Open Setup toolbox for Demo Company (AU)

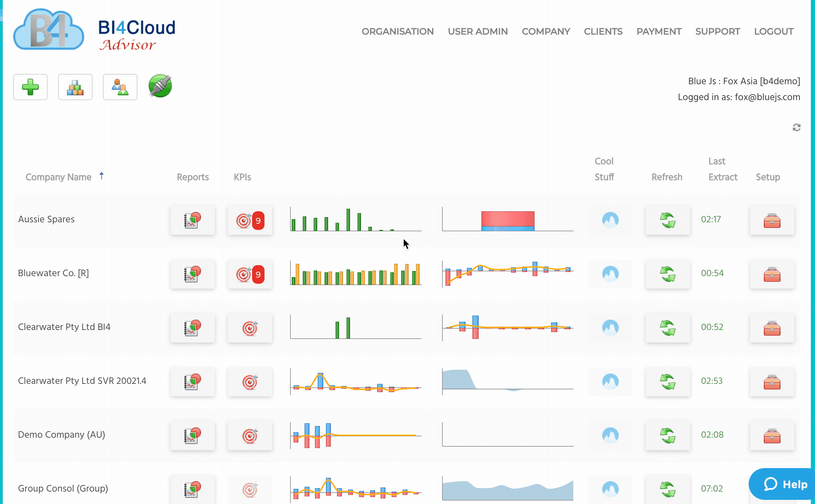click(772, 436)
